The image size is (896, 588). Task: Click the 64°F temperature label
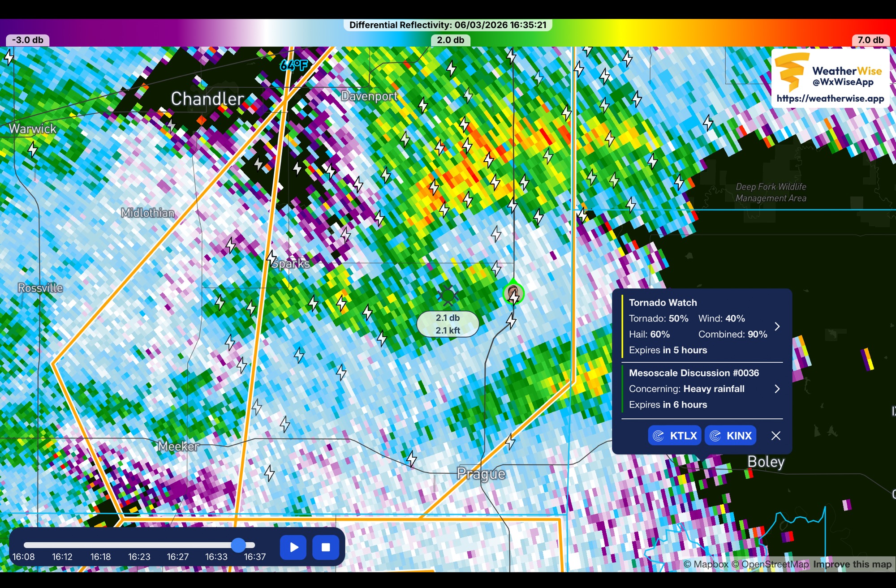click(x=294, y=65)
